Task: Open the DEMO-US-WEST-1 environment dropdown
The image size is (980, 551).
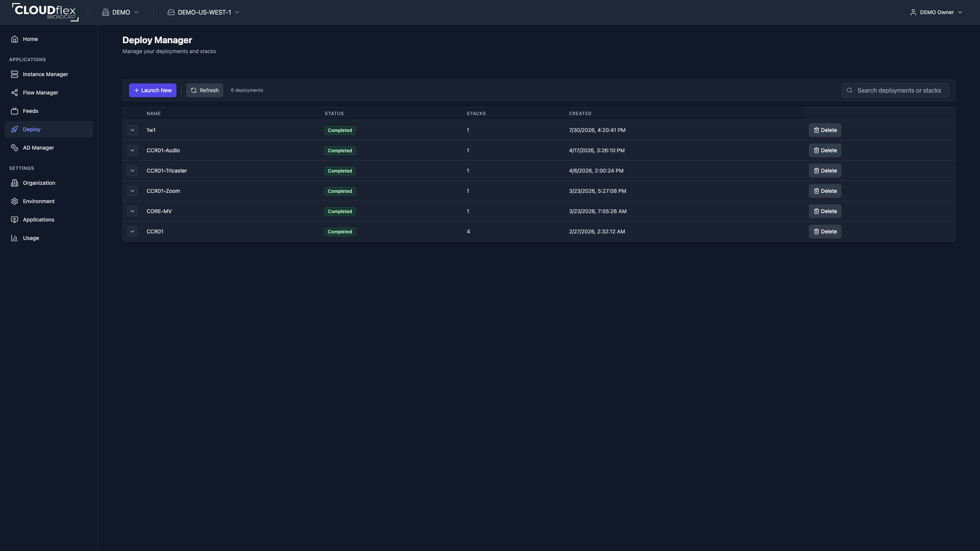Action: click(203, 12)
